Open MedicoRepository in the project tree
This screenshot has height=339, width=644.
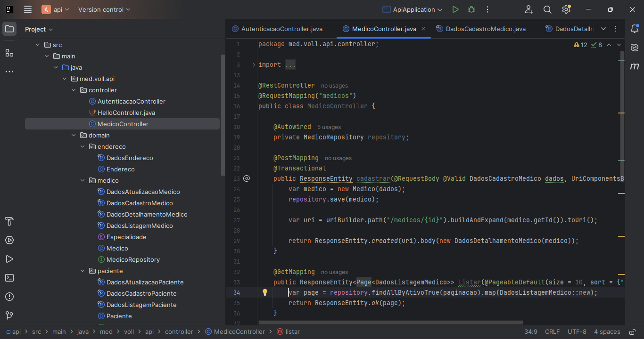[133, 259]
